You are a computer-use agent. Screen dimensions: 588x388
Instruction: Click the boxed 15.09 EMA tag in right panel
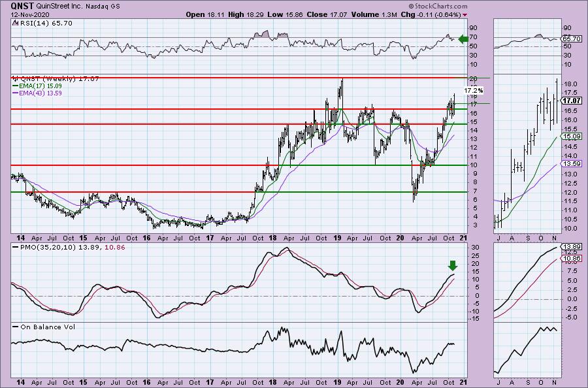(572, 137)
